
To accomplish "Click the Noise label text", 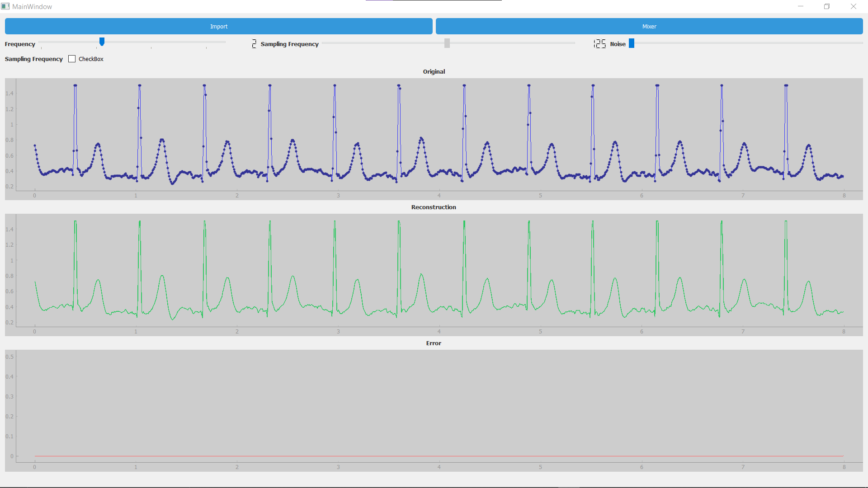I will tap(618, 44).
